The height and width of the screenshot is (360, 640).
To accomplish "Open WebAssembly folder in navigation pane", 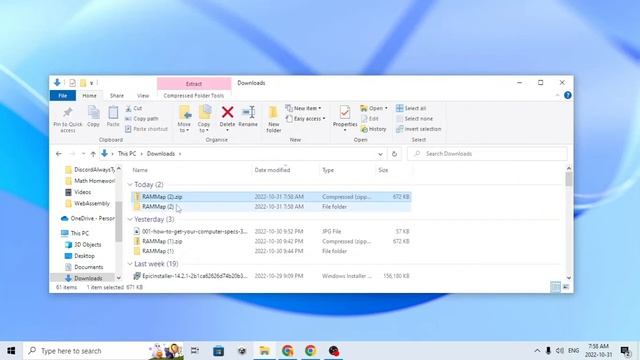I will (87, 203).
